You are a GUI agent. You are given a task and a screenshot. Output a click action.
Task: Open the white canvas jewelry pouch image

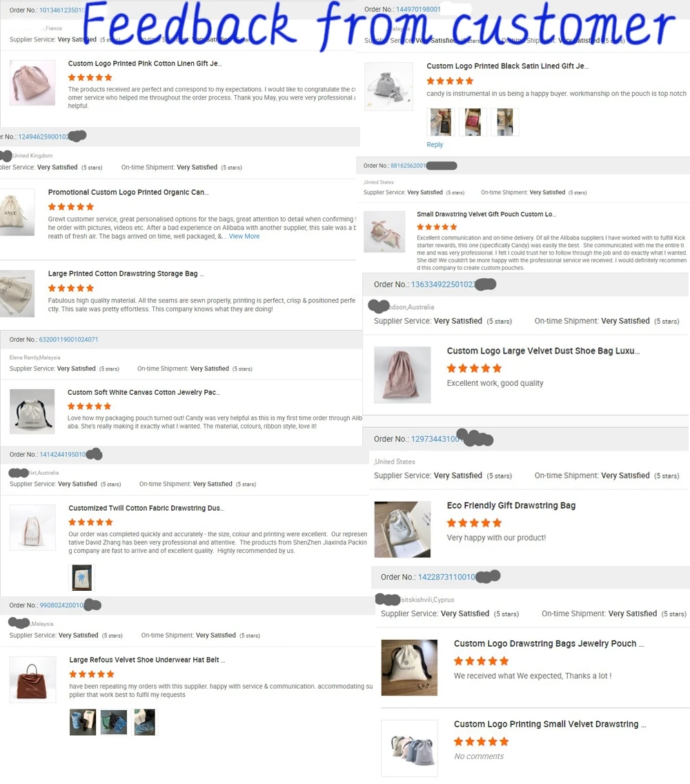click(x=32, y=411)
